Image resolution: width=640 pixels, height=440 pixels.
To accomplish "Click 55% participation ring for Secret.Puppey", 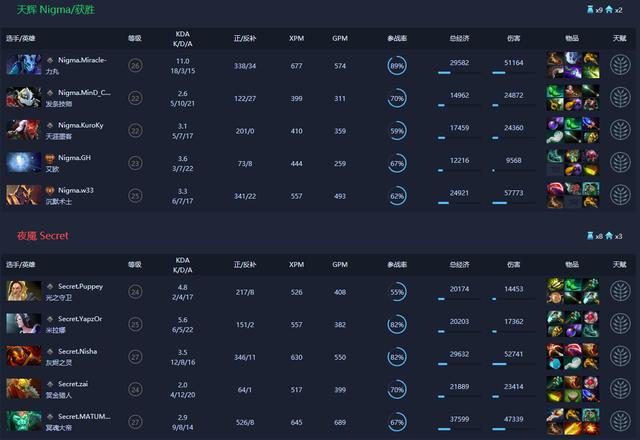I will [x=397, y=292].
